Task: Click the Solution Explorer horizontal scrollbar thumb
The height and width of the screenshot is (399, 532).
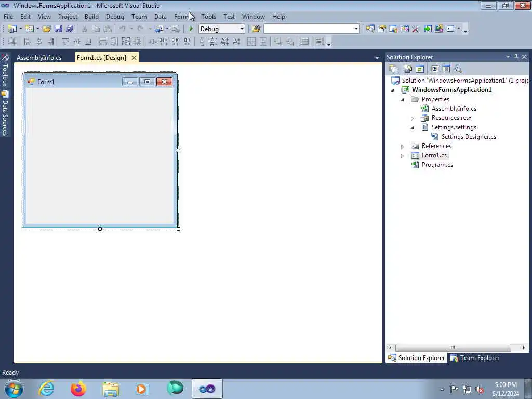Action: (x=453, y=348)
